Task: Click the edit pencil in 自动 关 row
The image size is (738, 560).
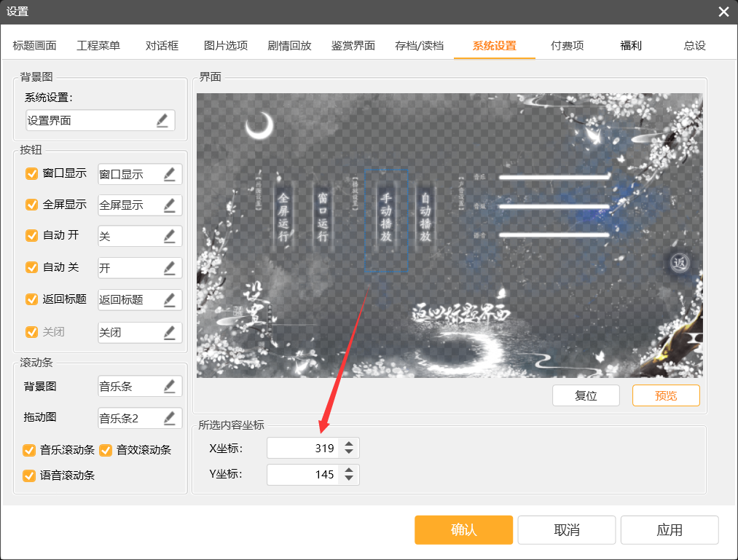Action: coord(169,268)
